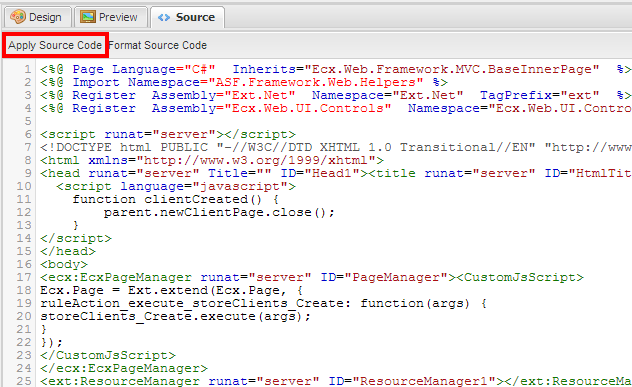Screen dimensions: 632x387
Task: Click the Preview picture icon
Action: [x=87, y=17]
